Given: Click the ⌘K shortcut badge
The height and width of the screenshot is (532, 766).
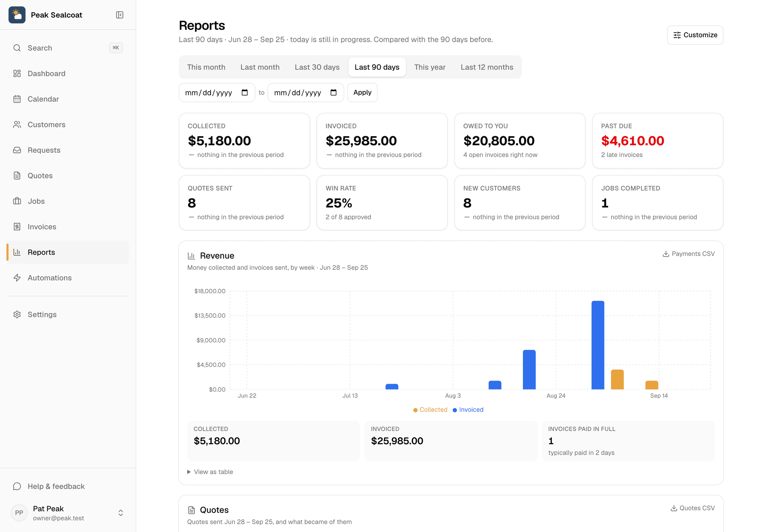Looking at the screenshot, I should pos(116,48).
